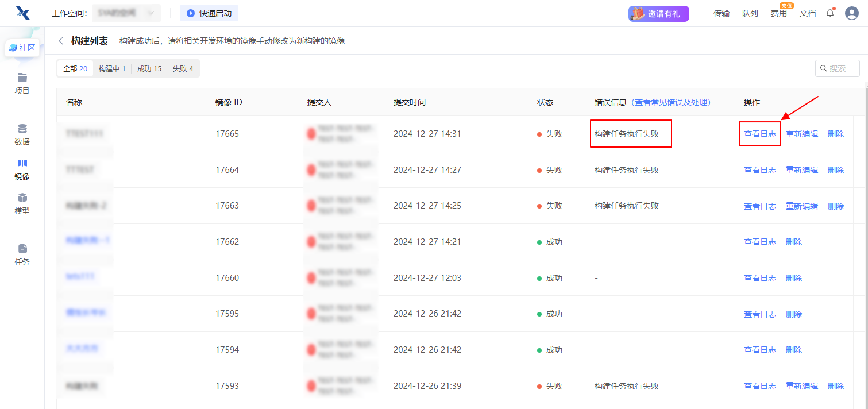Image resolution: width=868 pixels, height=409 pixels.
Task: Switch to the 失败 4 filter tab
Action: pyautogui.click(x=183, y=68)
